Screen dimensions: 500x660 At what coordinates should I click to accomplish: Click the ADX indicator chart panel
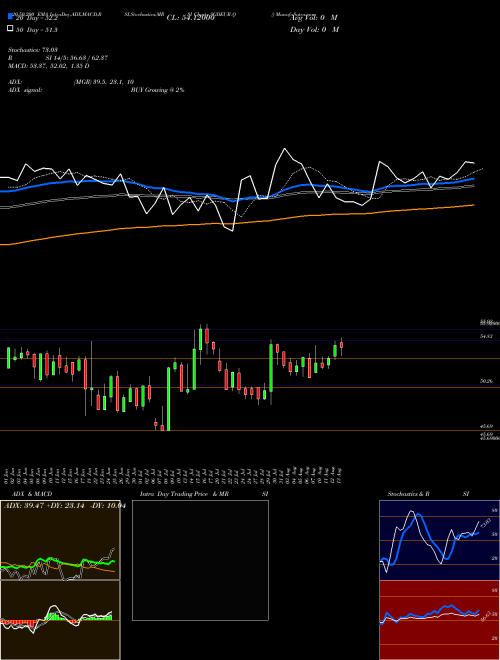click(60, 540)
